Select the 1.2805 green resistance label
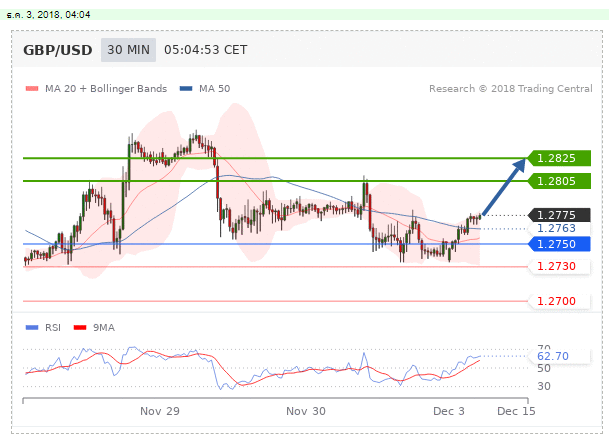This screenshot has height=444, width=609. tap(559, 181)
